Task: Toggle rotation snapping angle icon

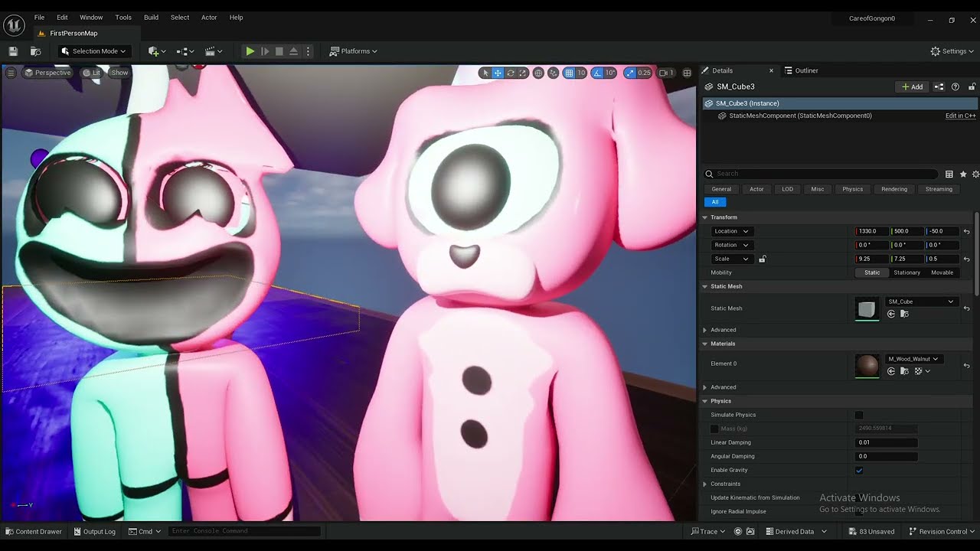Action: coord(597,73)
